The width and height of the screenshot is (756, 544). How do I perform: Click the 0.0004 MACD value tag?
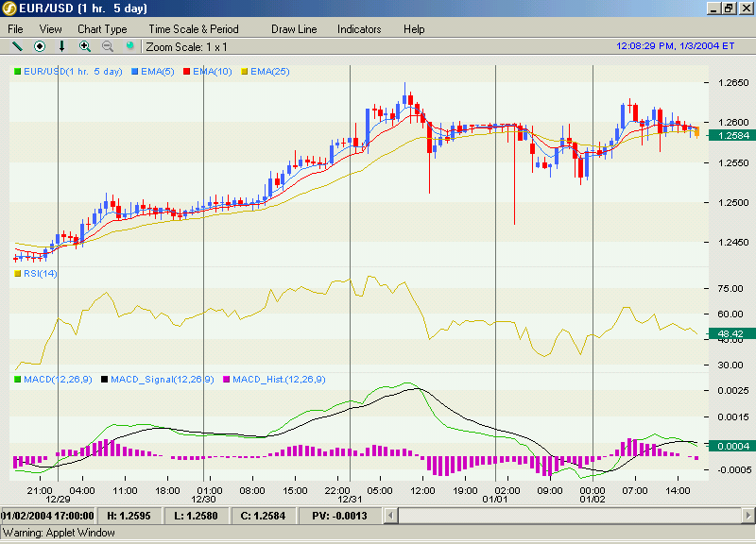(731, 446)
